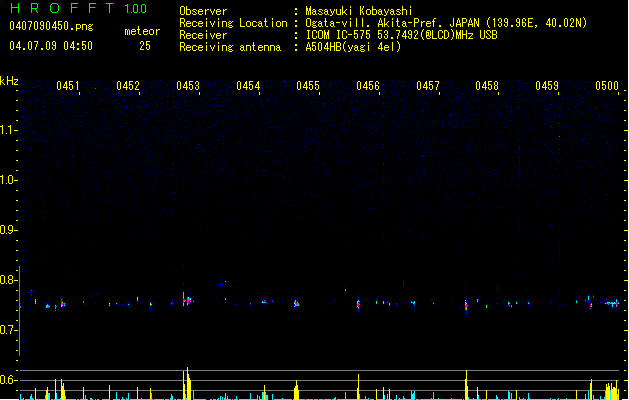The height and width of the screenshot is (400, 629).
Task: Select the version number 1.00
Action: [136, 9]
